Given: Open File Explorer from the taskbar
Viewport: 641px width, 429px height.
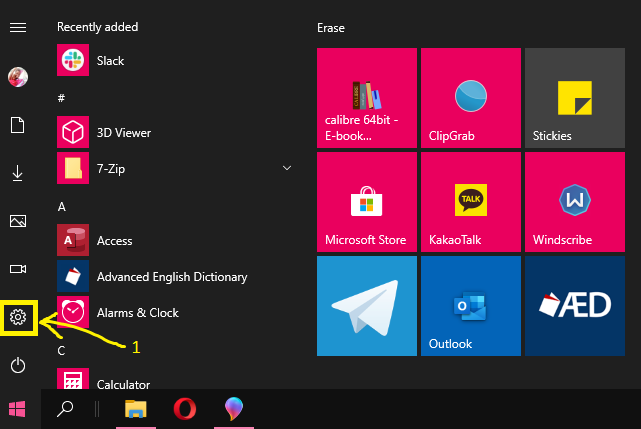Looking at the screenshot, I should coord(136,409).
